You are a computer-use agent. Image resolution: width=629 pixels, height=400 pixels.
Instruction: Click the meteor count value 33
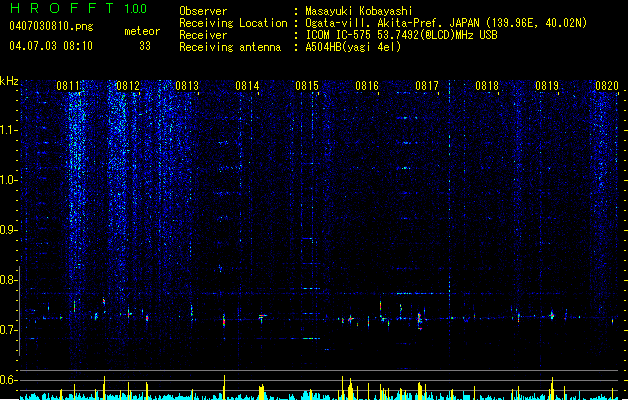coord(145,46)
